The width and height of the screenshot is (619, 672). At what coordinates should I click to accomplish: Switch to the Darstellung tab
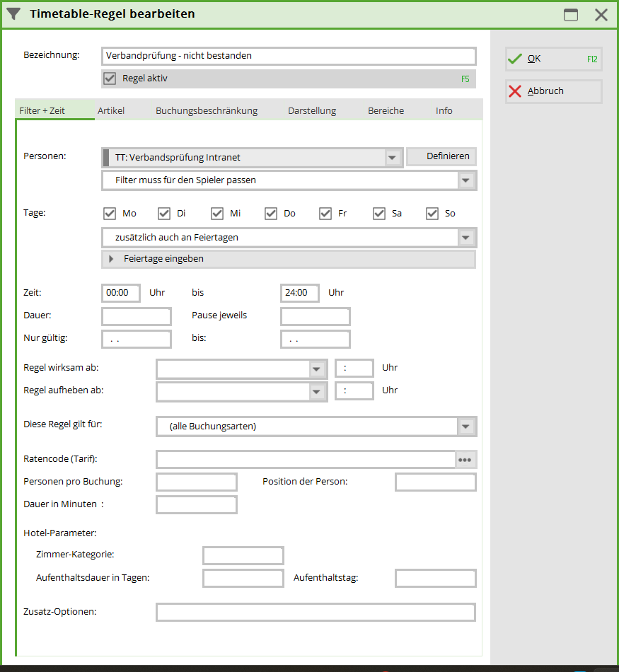(312, 110)
